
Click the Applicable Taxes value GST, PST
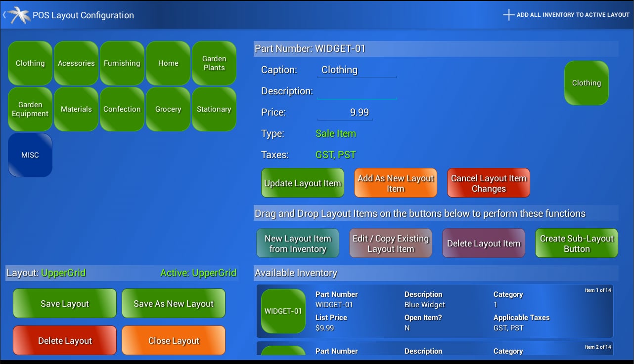tap(508, 328)
